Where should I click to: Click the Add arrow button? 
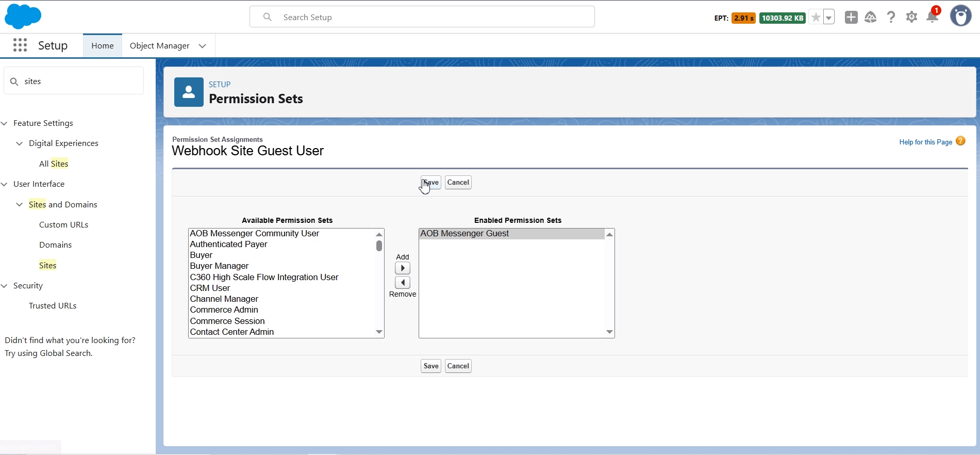tap(403, 268)
